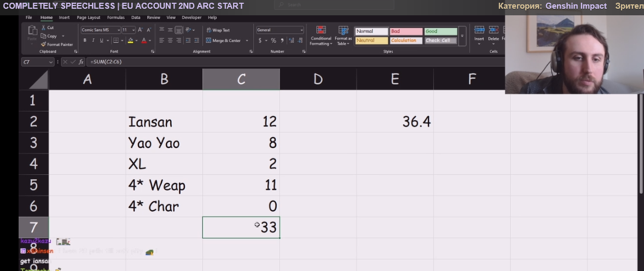Open the File menu
This screenshot has width=644, height=271.
click(29, 17)
